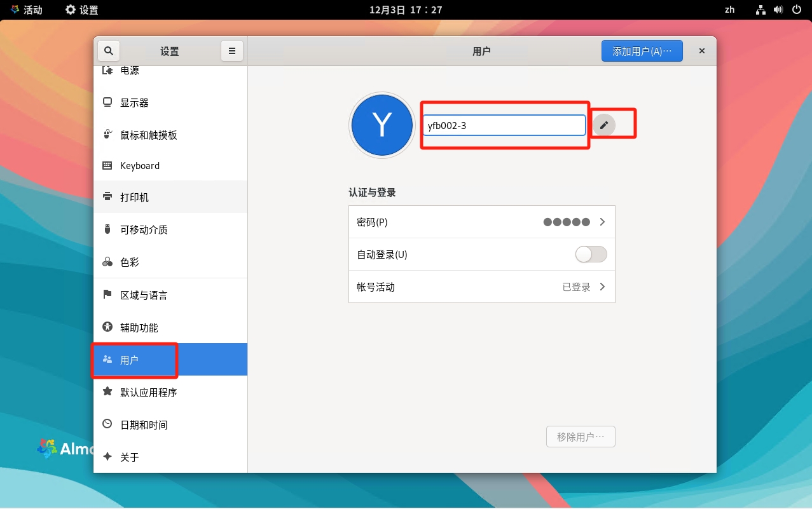Viewport: 812px width, 509px height.
Task: Expand the 帐号活动 account activity chevron
Action: (602, 287)
